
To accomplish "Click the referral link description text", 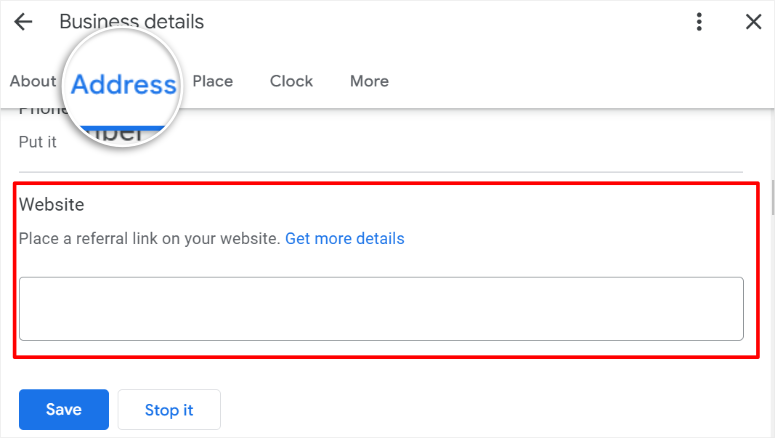I will point(150,239).
